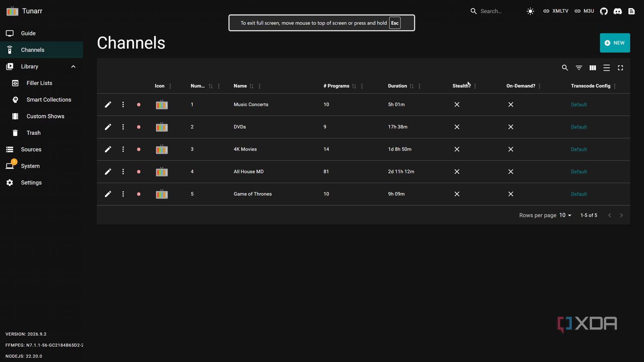
Task: Open Settings in sidebar
Action: click(42, 183)
